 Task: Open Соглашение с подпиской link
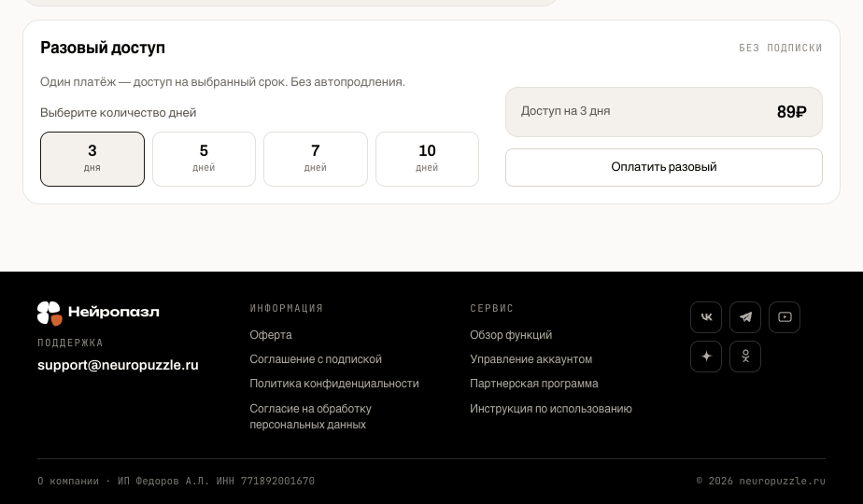(316, 358)
